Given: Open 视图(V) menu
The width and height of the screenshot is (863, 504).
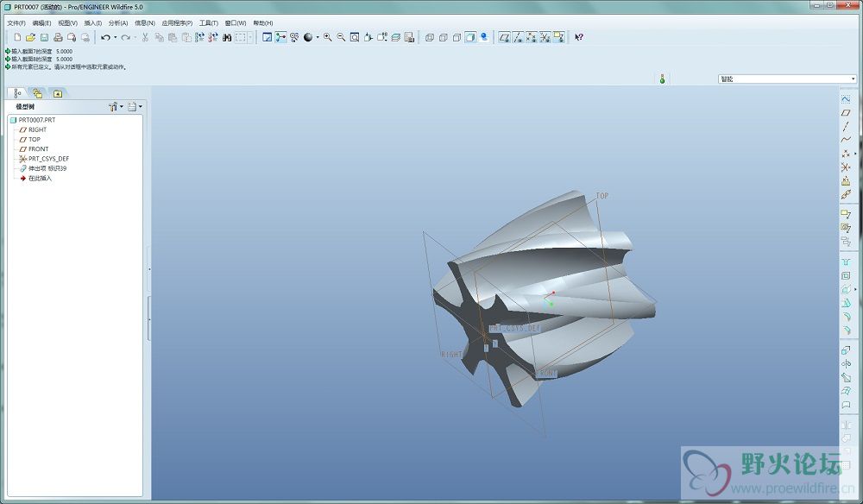Looking at the screenshot, I should [x=67, y=23].
